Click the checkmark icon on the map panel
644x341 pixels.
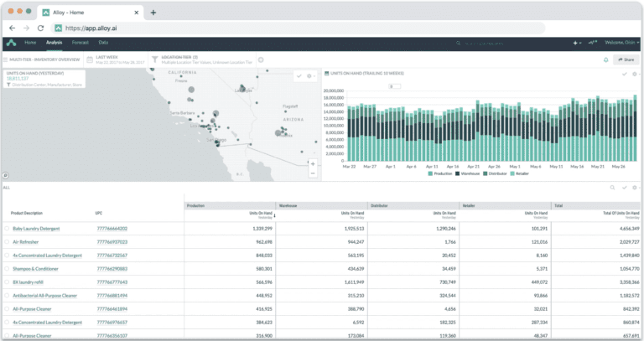299,75
